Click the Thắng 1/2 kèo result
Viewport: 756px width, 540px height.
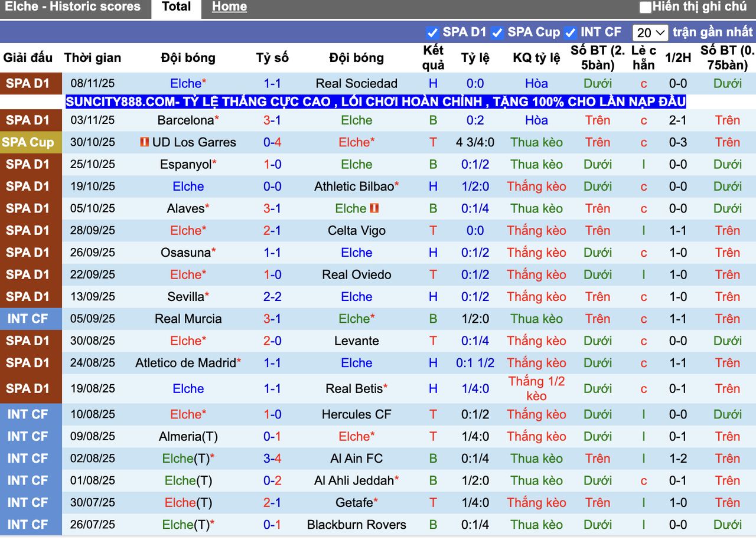[537, 389]
